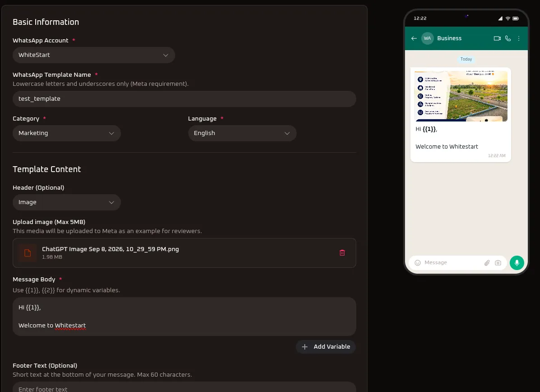
Task: Click the Today date chip in preview
Action: (x=466, y=59)
